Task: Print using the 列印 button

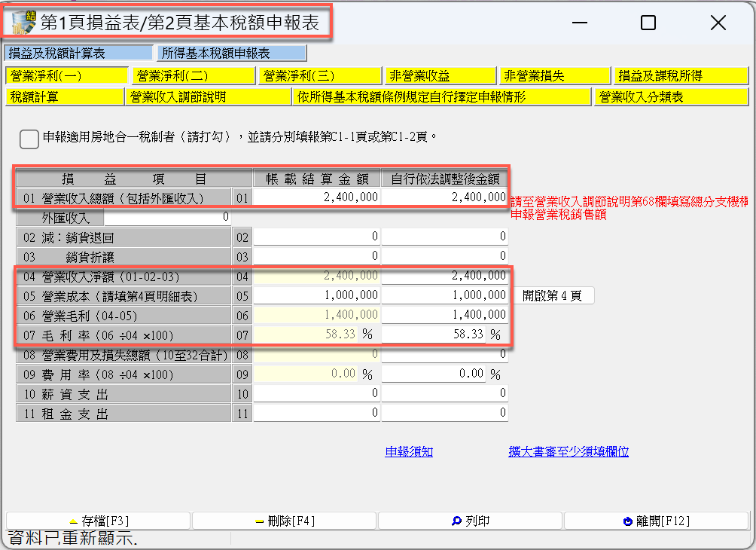Action: tap(470, 521)
